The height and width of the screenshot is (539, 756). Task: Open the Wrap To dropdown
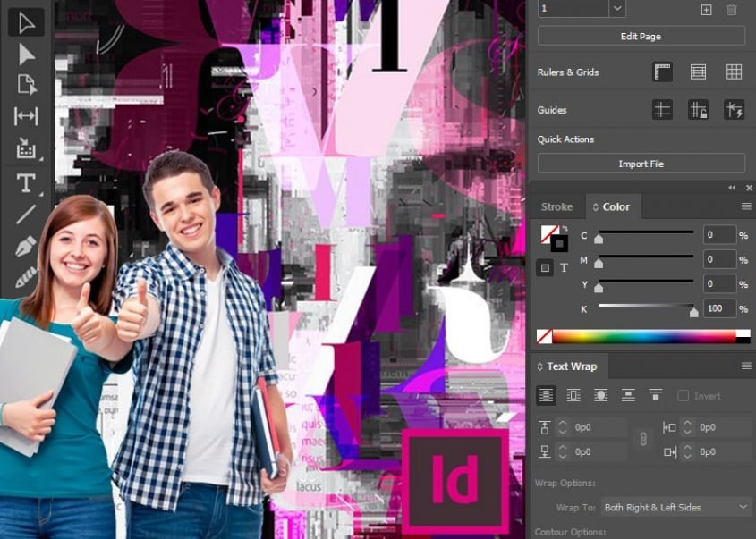[676, 507]
